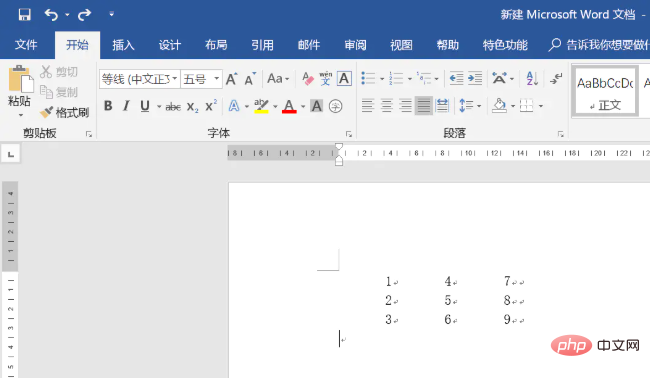The image size is (650, 378).
Task: Toggle justify alignment
Action: coord(424,106)
